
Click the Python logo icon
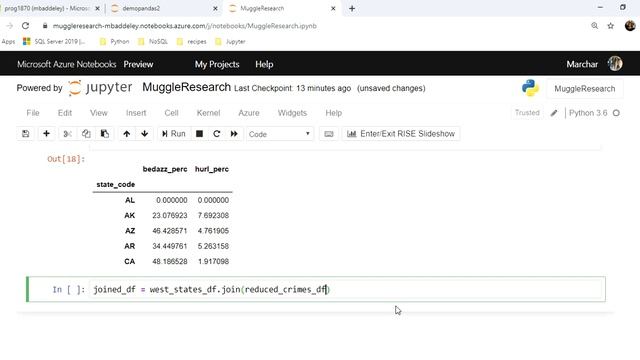(530, 88)
